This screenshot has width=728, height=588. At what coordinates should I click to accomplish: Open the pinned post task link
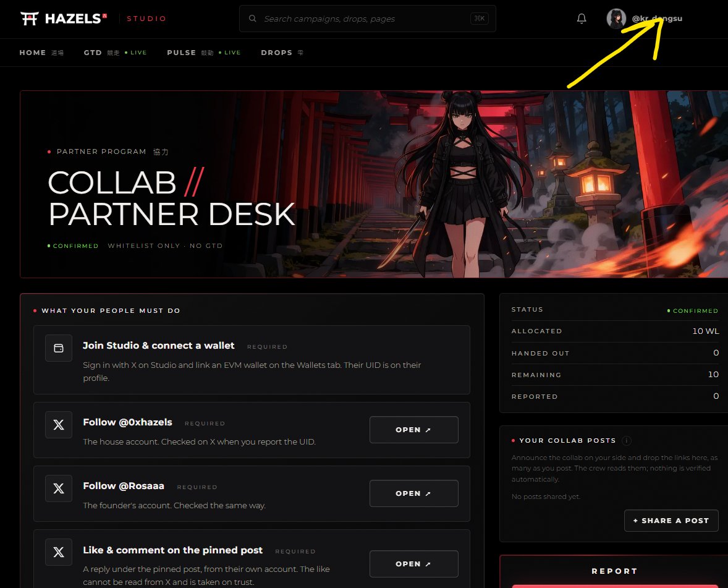413,564
